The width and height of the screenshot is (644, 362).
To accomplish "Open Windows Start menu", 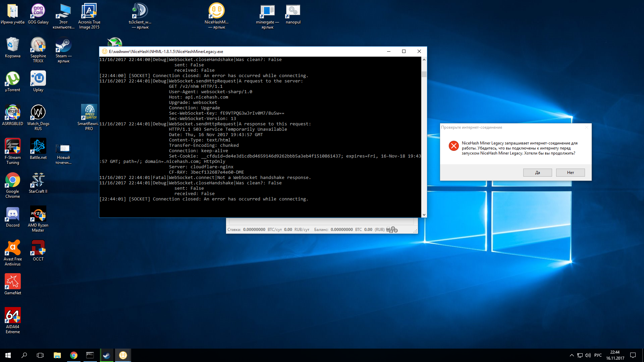I will [x=8, y=355].
